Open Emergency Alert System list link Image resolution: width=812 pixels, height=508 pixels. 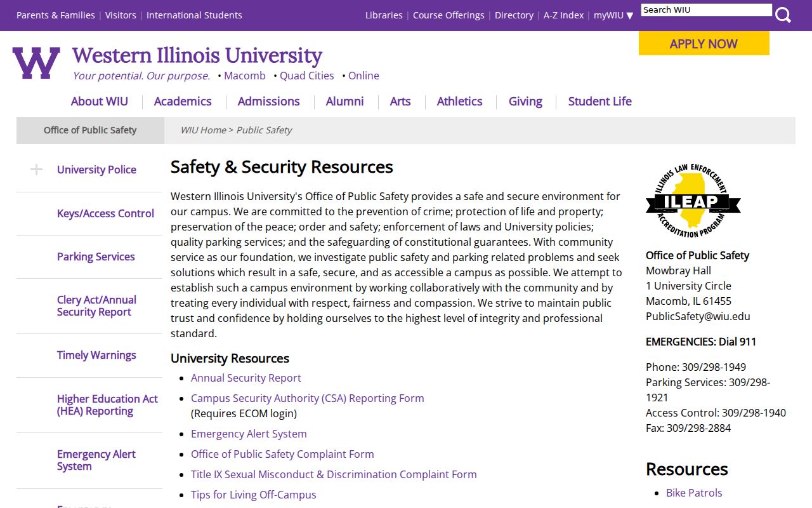(x=249, y=434)
